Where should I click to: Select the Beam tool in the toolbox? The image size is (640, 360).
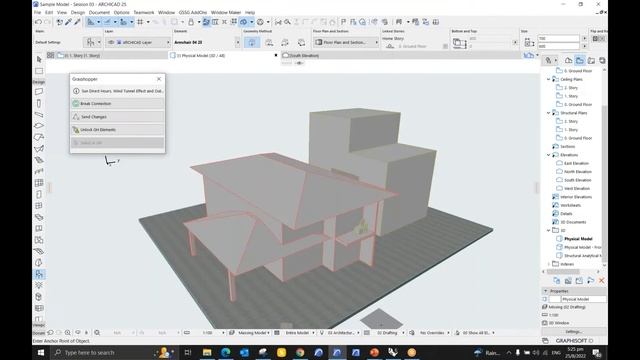[39, 115]
